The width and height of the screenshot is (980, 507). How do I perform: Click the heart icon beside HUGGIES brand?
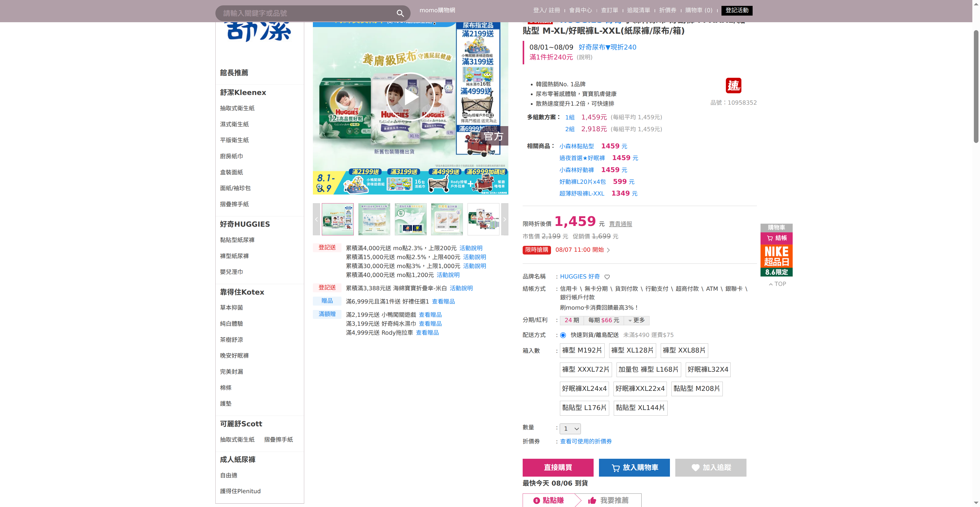tap(607, 277)
